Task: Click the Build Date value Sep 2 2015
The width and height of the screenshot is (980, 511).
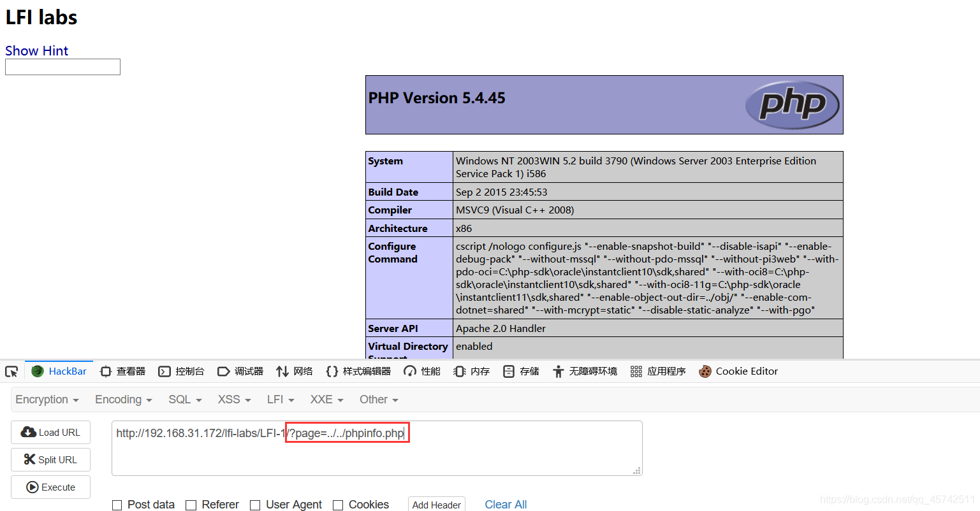Action: point(502,192)
